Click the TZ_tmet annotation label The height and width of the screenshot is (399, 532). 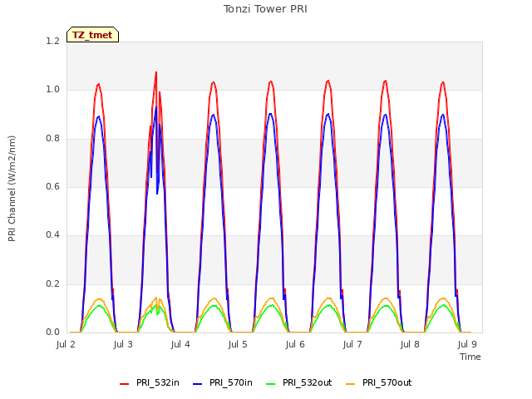[92, 35]
